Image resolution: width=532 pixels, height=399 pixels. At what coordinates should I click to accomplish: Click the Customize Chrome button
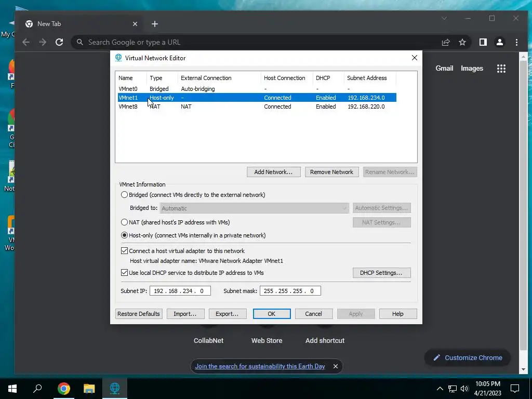[x=468, y=357]
